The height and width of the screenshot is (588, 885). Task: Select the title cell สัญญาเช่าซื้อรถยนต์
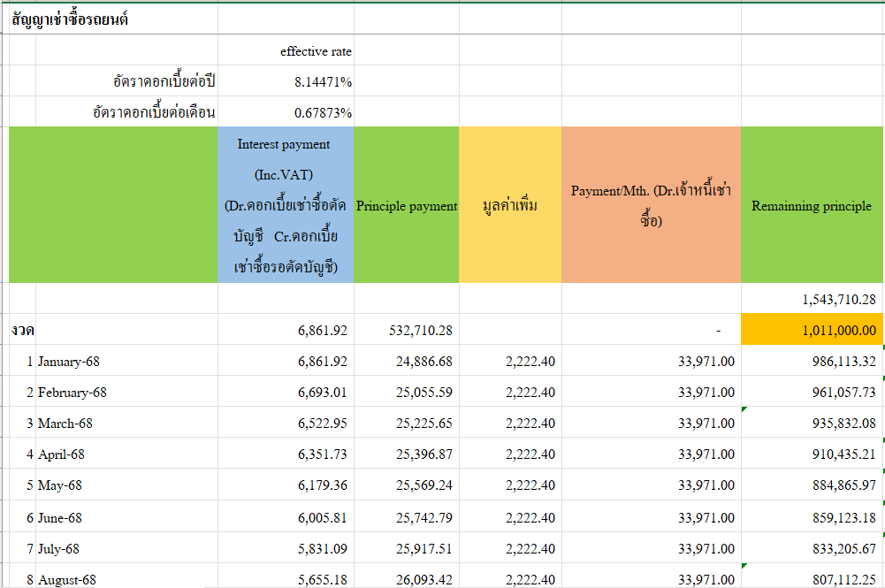tap(71, 19)
